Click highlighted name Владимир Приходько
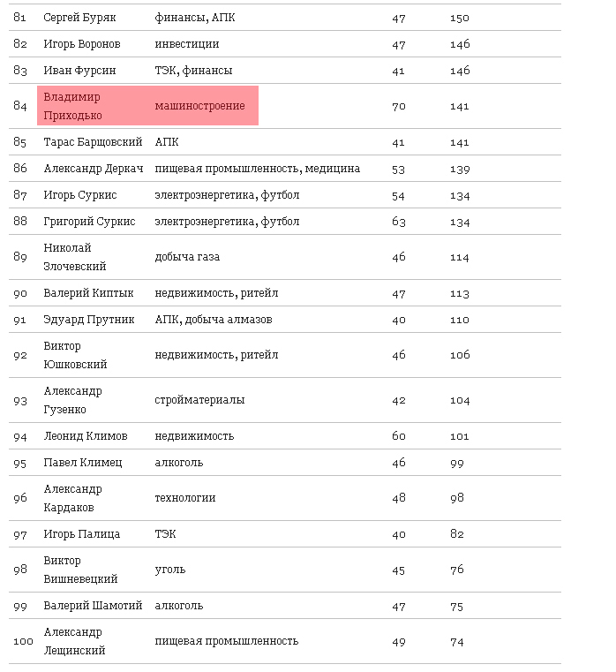The width and height of the screenshot is (616, 672). click(72, 106)
